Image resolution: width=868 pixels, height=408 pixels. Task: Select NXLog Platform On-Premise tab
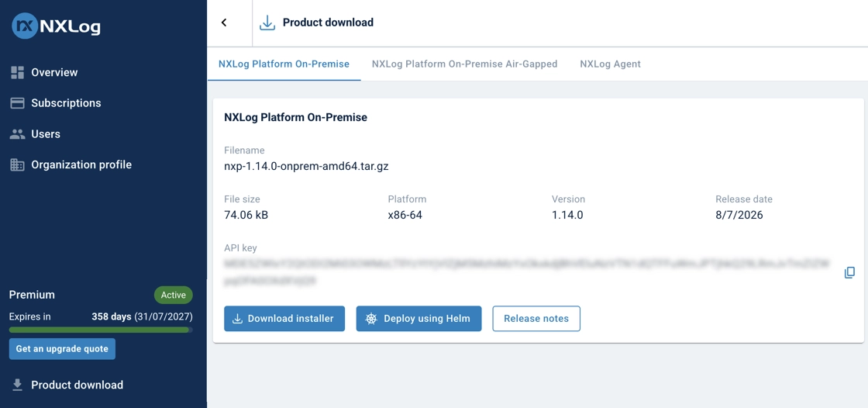(284, 64)
